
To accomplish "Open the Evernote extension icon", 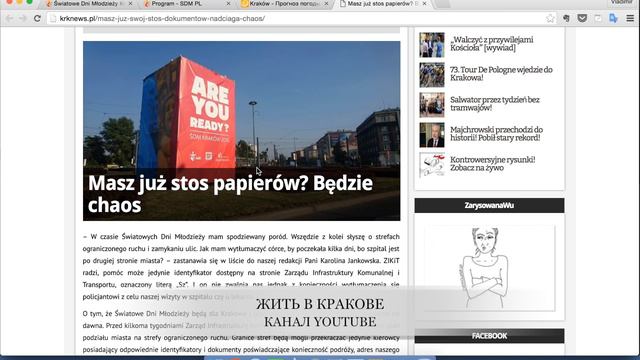I will tap(566, 18).
